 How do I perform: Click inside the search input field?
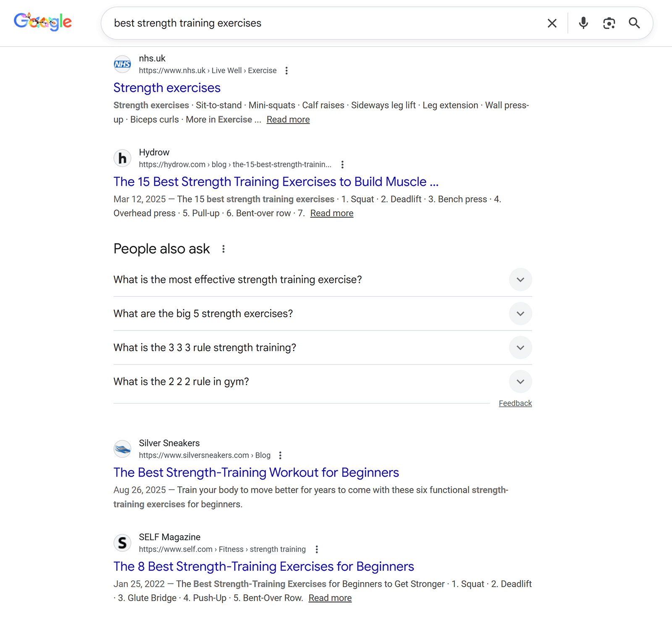[294, 23]
